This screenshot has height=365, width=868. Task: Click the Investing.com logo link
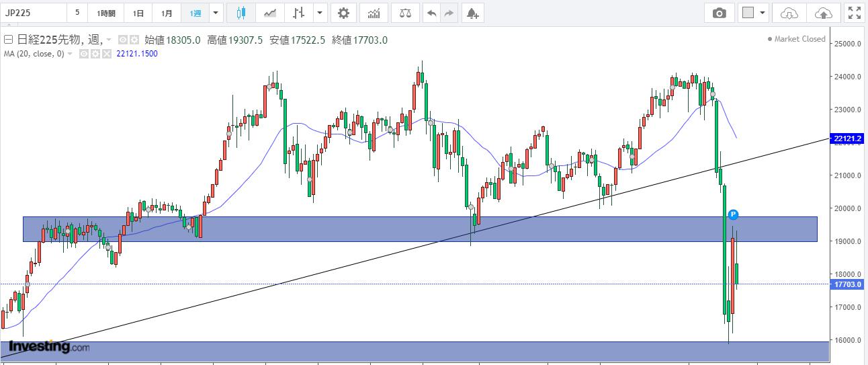click(x=48, y=347)
